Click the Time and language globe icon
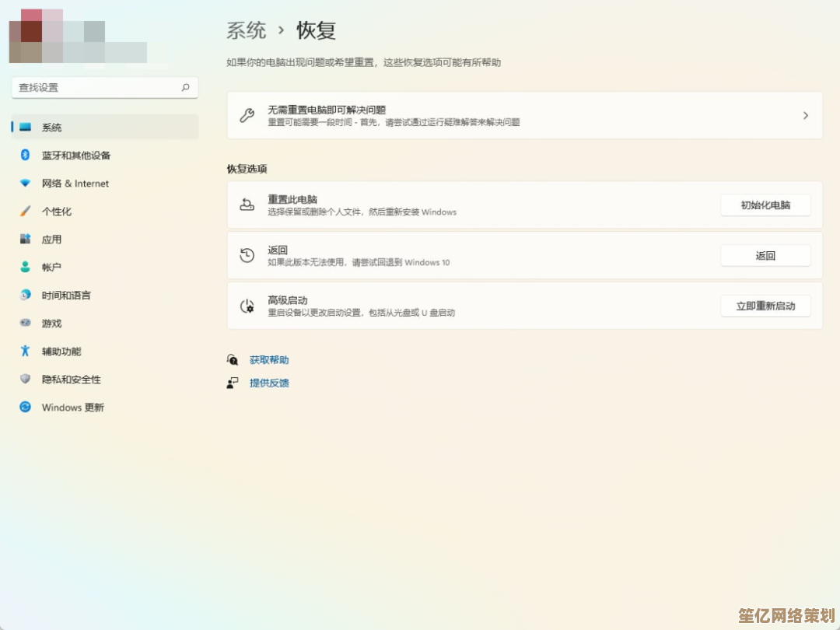Screen dimensions: 840x630 click(x=25, y=295)
